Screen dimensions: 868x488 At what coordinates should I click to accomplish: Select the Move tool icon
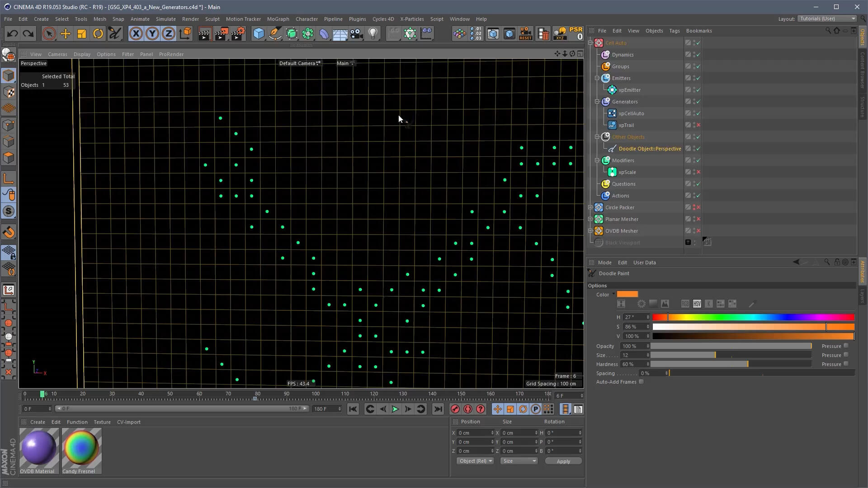66,33
